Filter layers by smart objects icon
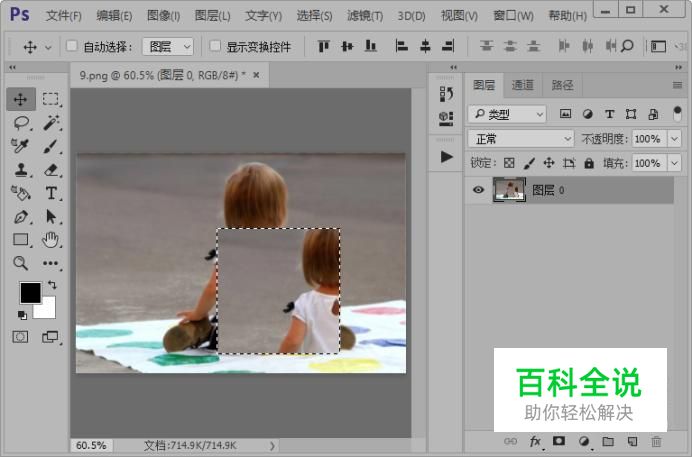 pyautogui.click(x=653, y=114)
